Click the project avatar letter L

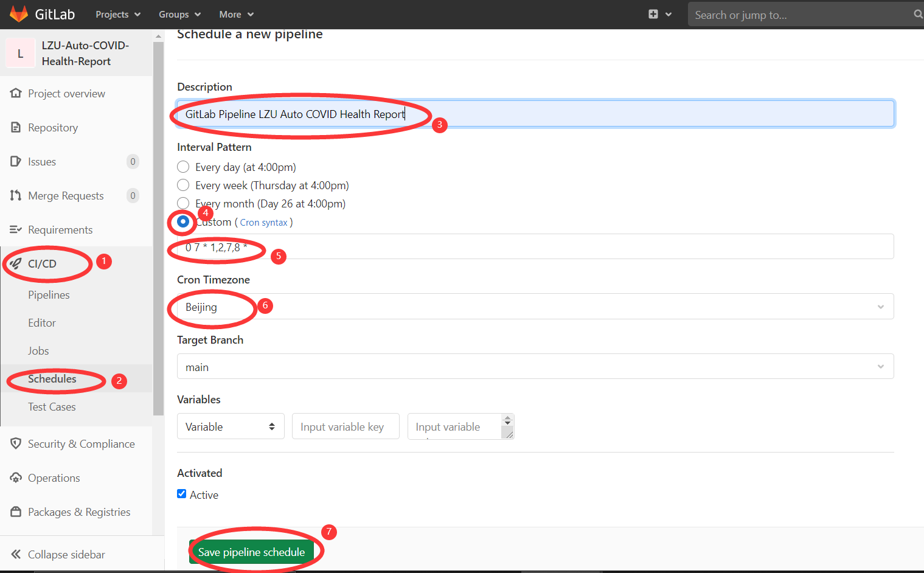(20, 54)
